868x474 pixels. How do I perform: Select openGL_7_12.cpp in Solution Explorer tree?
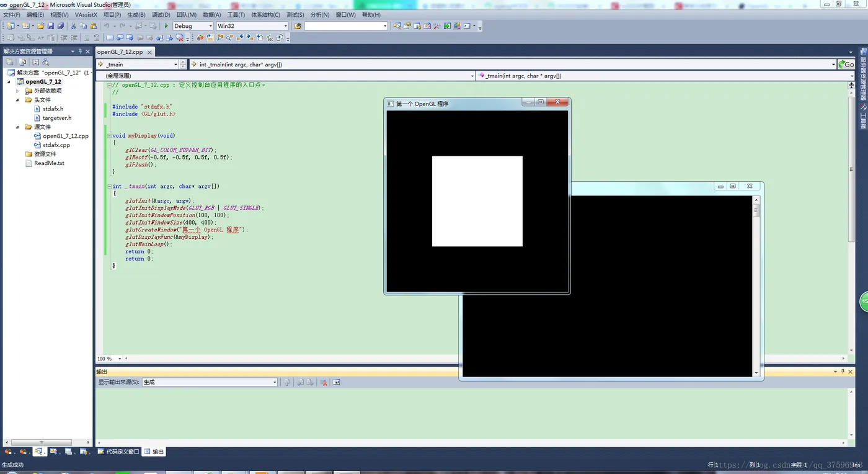coord(66,136)
